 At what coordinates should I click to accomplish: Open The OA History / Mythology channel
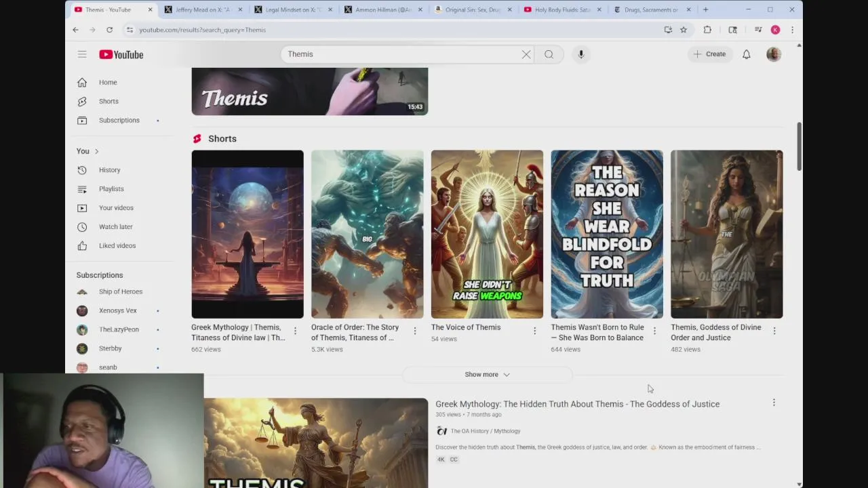click(486, 431)
